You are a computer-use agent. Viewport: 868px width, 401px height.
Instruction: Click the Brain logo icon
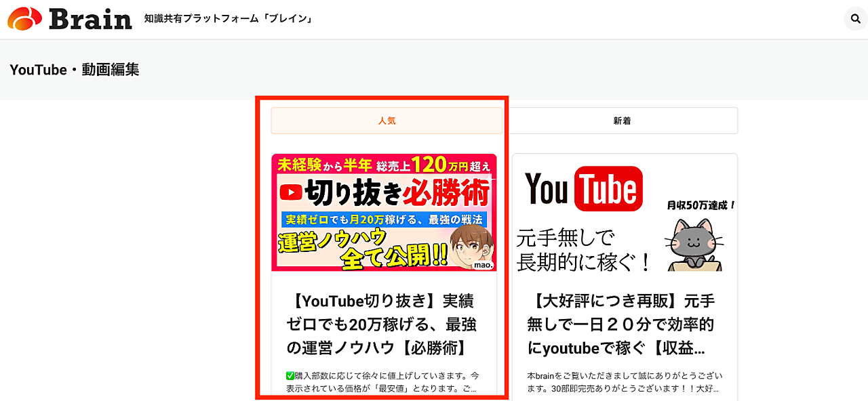tap(25, 18)
